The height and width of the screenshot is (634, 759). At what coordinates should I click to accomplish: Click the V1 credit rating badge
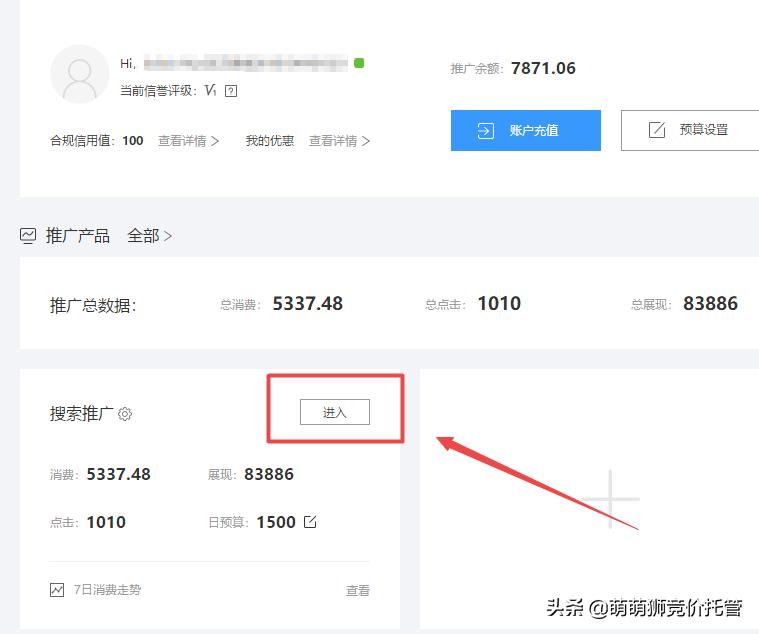tap(210, 91)
